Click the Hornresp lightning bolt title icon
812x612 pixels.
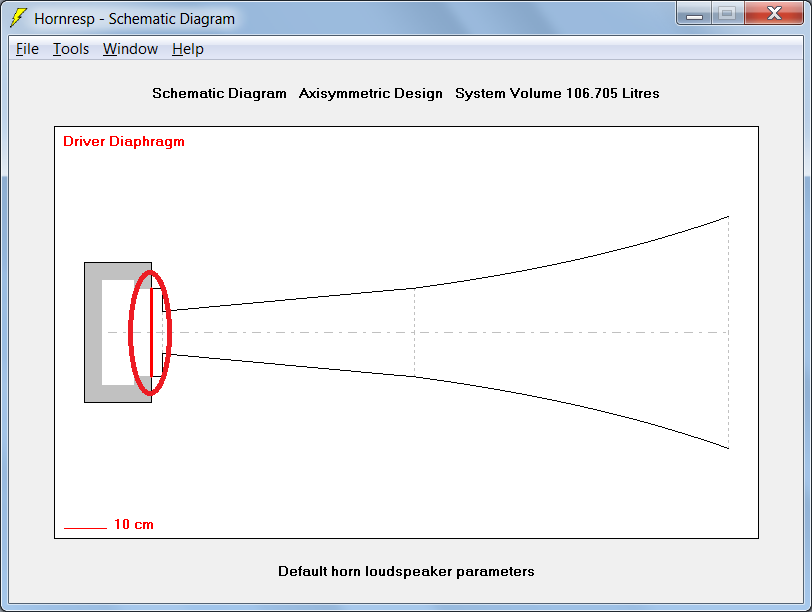click(x=18, y=18)
